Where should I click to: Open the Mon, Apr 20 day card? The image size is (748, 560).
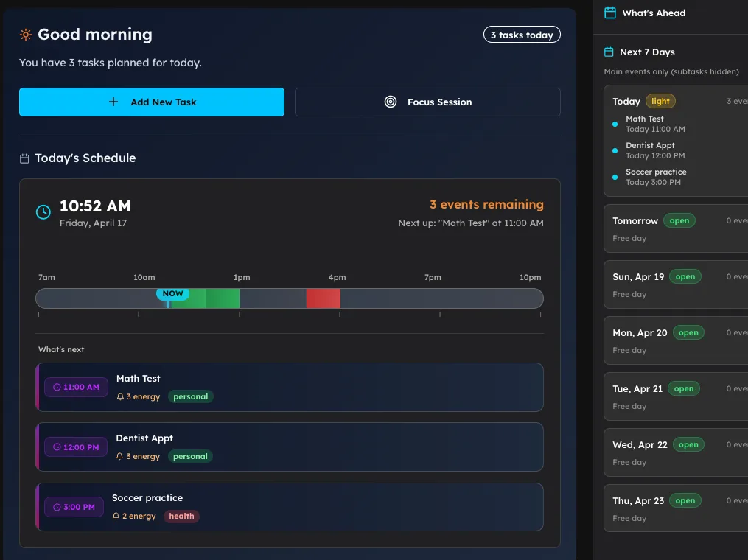point(676,340)
